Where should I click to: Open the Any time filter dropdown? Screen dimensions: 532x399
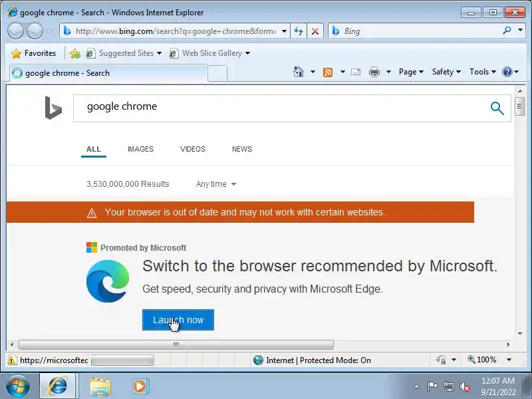(x=215, y=184)
